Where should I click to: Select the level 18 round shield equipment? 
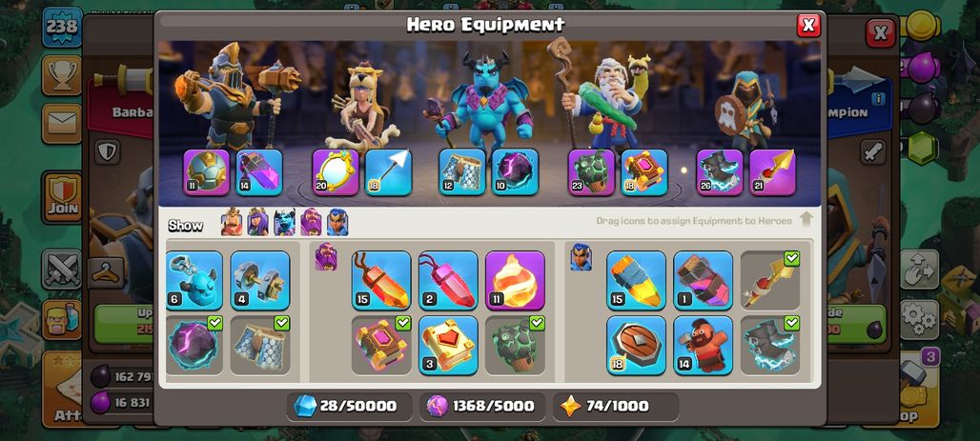[x=636, y=346]
